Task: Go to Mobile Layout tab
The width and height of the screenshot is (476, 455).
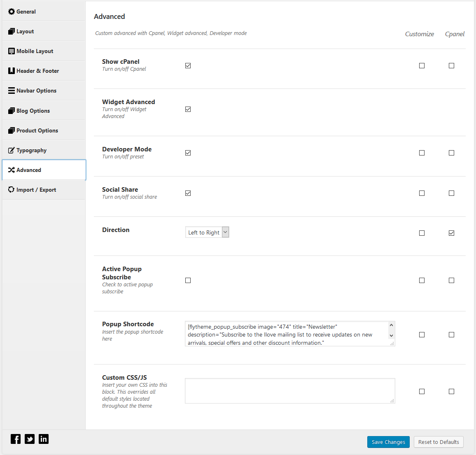Action: coord(44,51)
